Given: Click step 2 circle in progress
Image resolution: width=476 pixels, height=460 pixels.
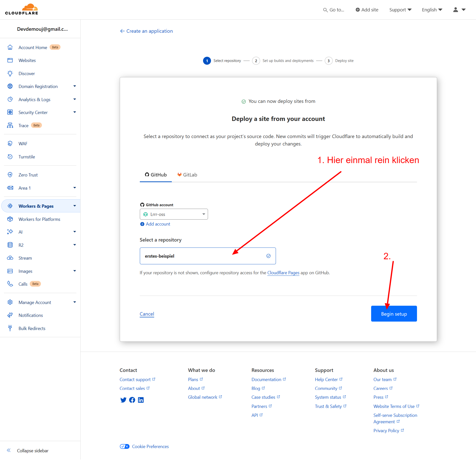Looking at the screenshot, I should point(256,61).
